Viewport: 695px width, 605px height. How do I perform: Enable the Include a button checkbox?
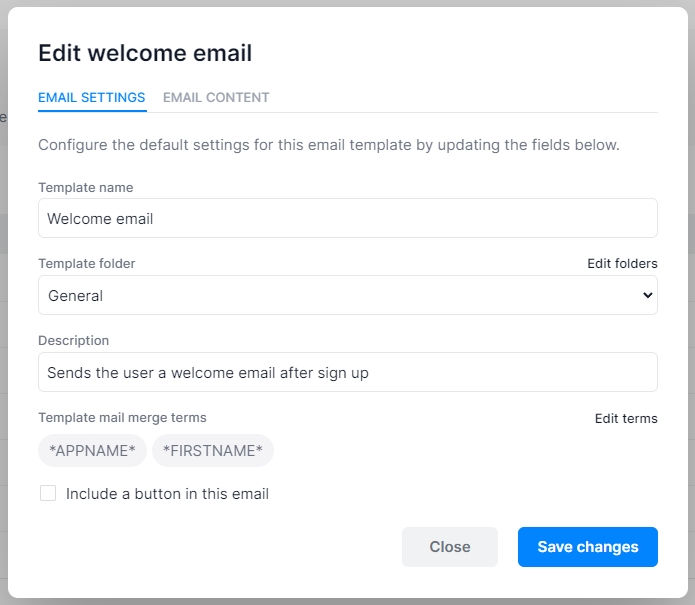click(x=48, y=493)
